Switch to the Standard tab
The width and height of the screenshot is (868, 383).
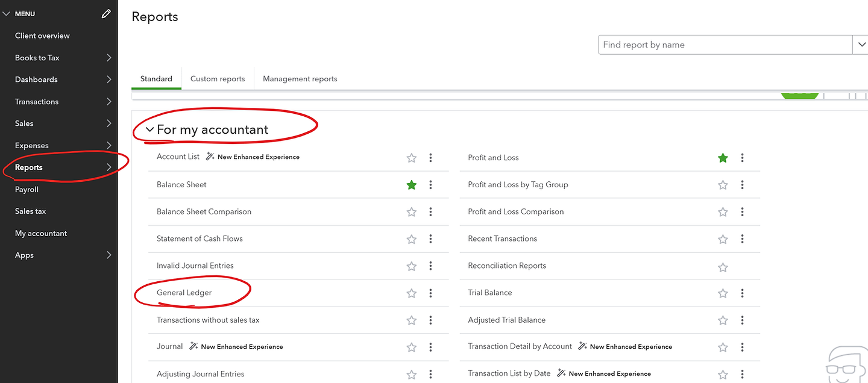tap(156, 79)
